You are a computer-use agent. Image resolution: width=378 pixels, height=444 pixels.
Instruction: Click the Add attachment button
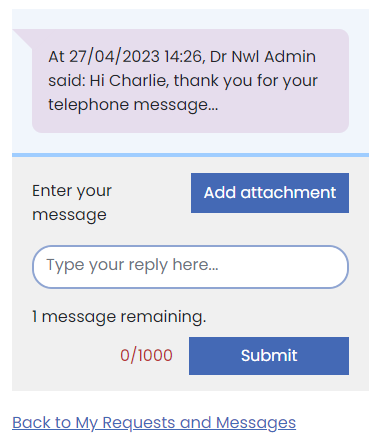[270, 193]
